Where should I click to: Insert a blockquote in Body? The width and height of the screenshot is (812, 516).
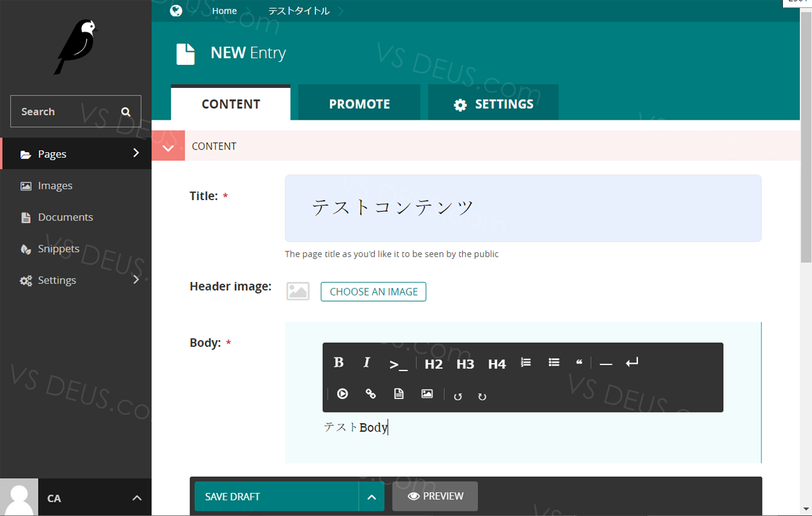point(579,362)
